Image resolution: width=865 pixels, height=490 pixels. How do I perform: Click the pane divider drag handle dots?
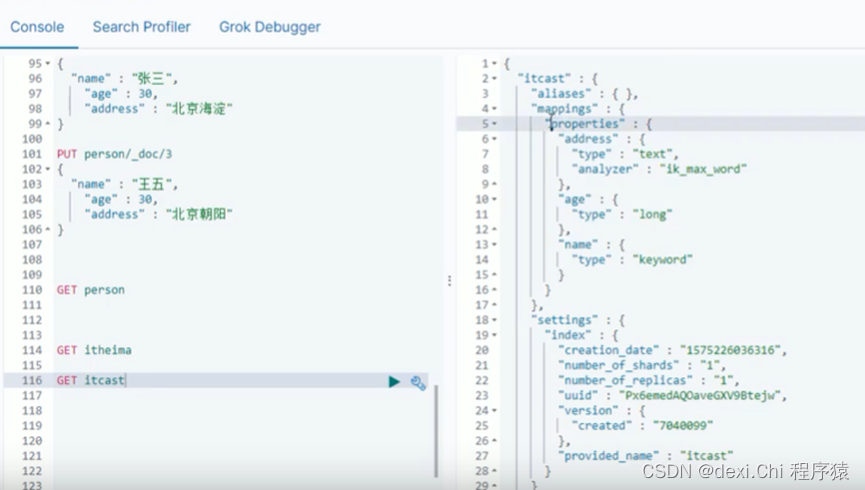point(450,281)
